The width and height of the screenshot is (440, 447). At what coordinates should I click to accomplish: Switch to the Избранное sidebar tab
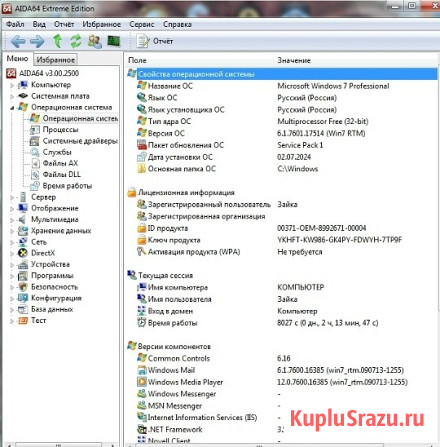(56, 60)
